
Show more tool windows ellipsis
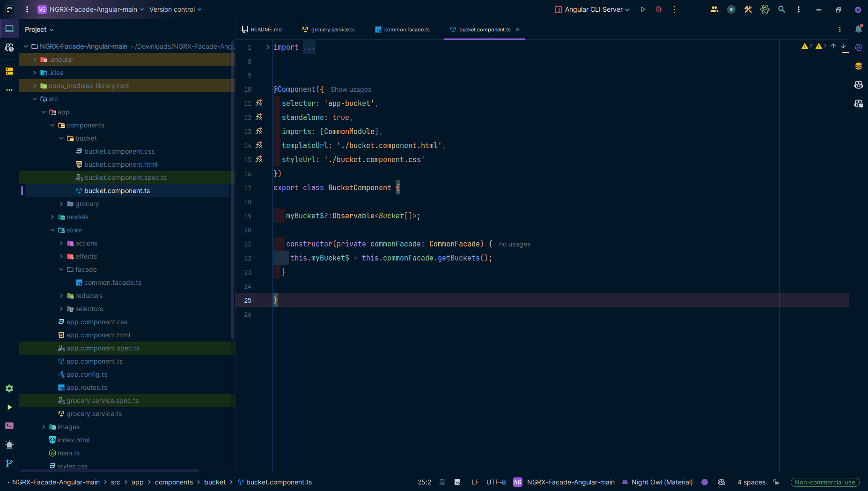(9, 90)
